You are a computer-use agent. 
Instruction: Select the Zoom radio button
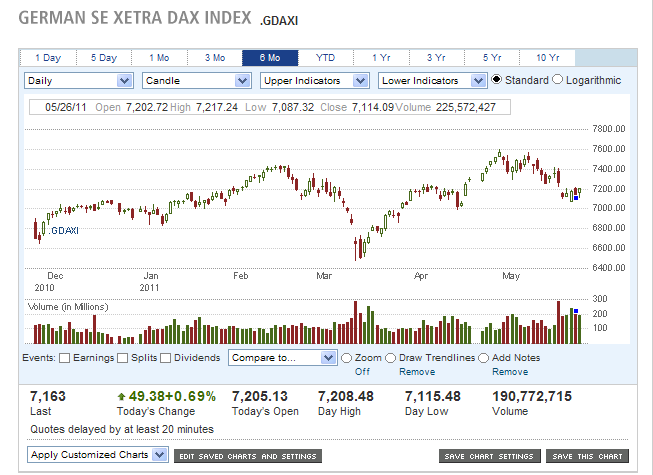pos(346,358)
